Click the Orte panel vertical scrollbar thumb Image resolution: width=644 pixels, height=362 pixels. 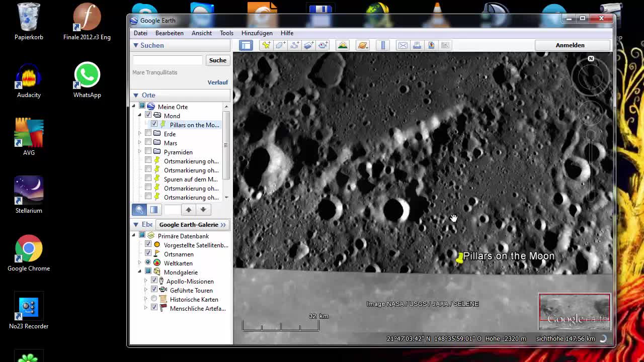pos(226,146)
